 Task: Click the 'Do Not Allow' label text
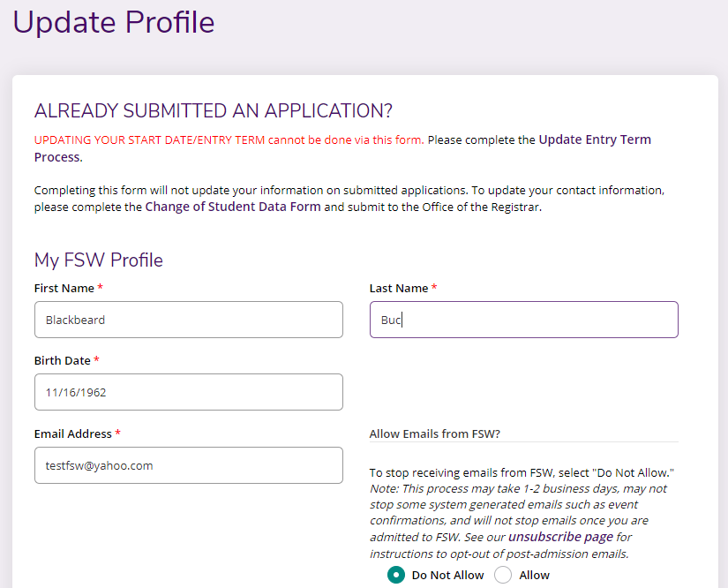pos(447,575)
